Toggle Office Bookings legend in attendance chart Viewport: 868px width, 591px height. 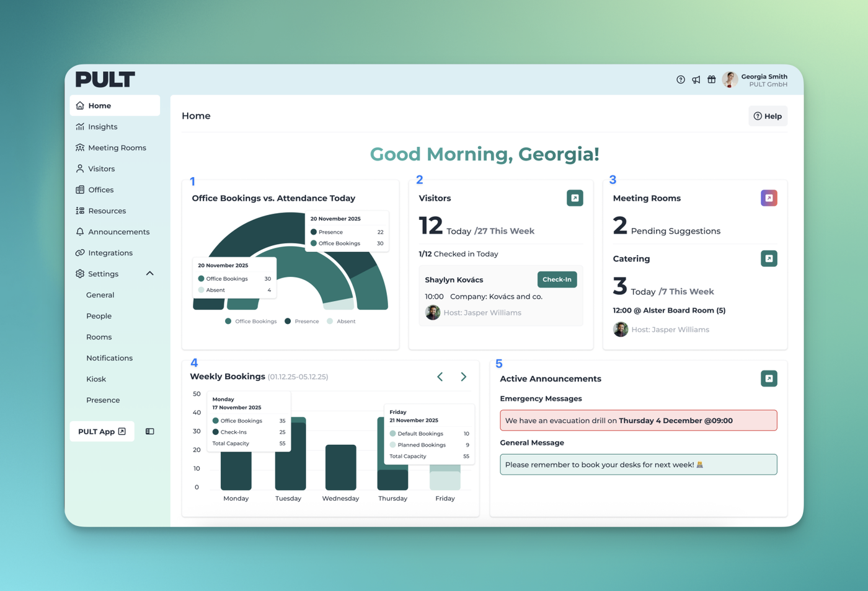(x=251, y=322)
